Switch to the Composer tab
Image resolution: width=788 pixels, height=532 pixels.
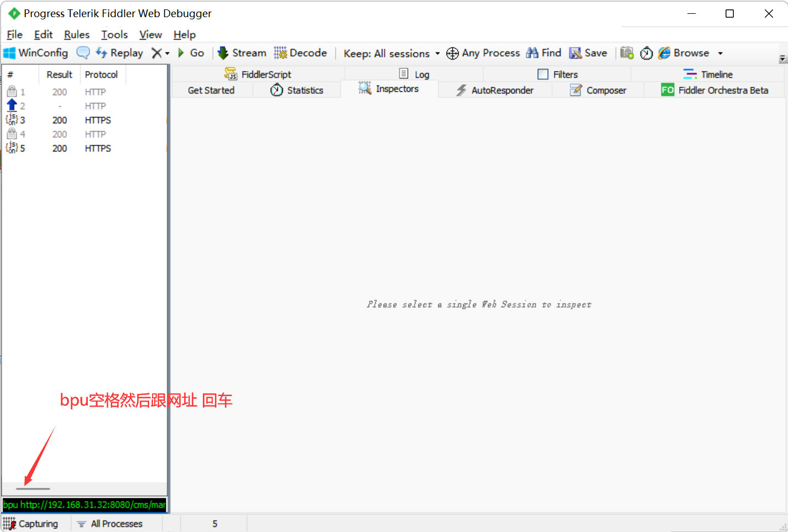coord(598,90)
